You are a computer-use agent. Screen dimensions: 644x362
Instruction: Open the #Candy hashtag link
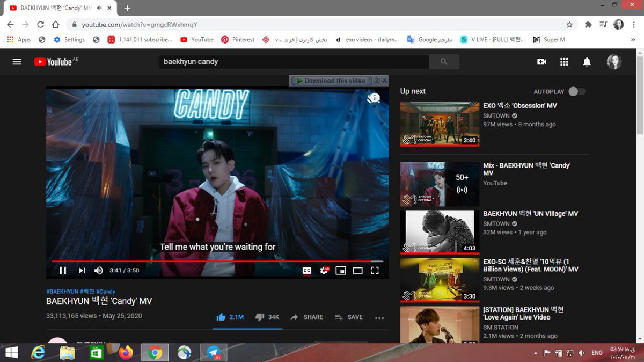[x=106, y=292]
